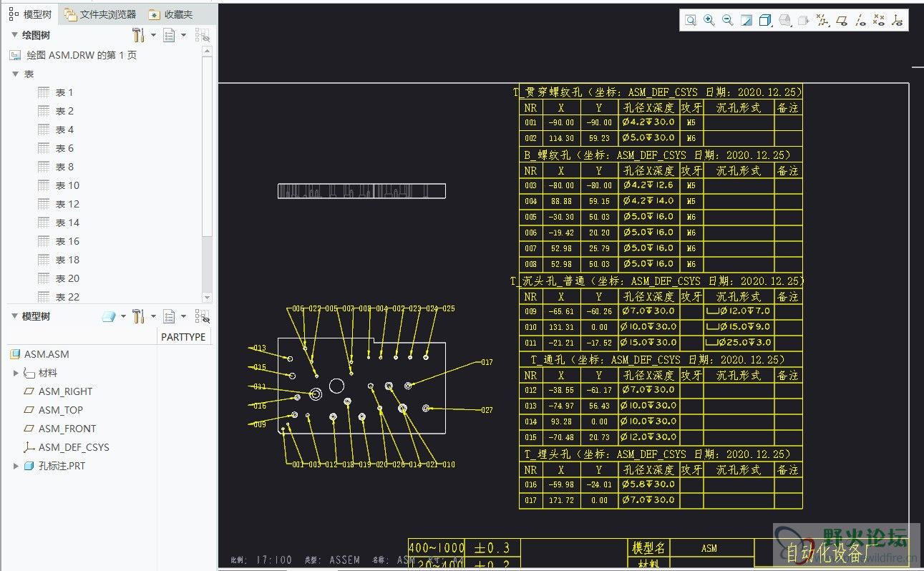This screenshot has height=571, width=924.
Task: Open the model tree Show dropdown arrow
Action: [184, 316]
